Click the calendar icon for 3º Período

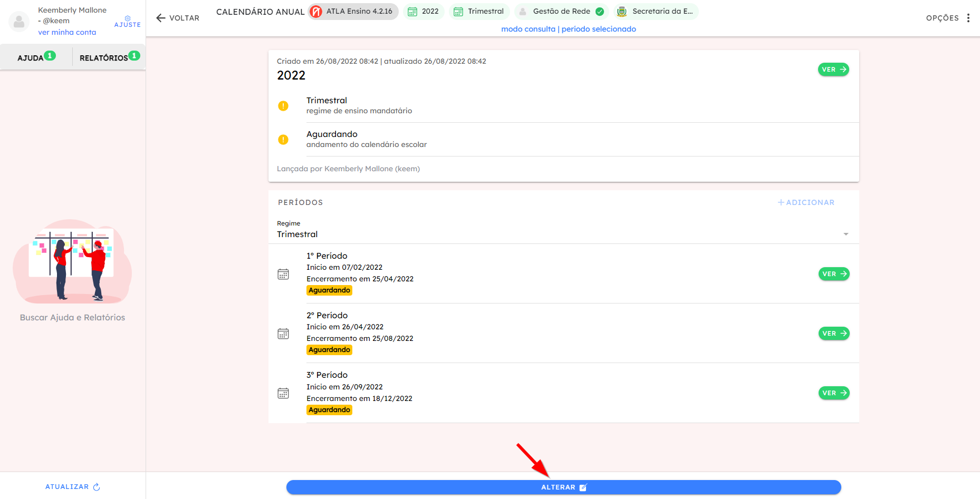coord(283,393)
